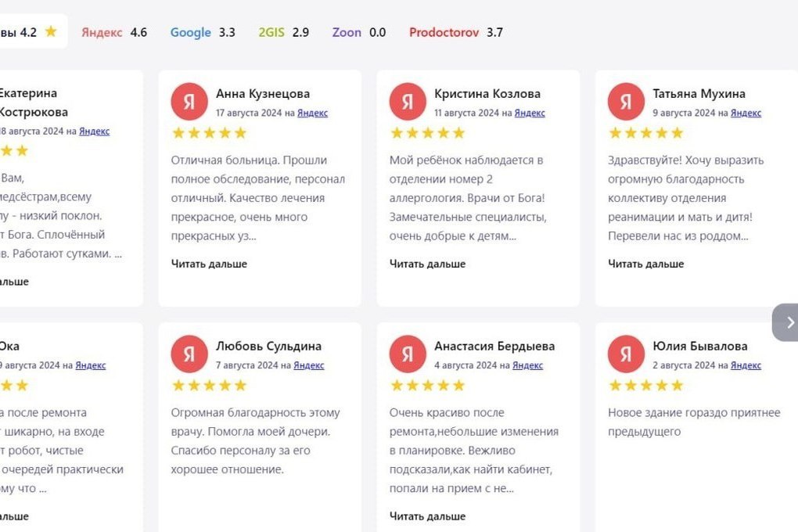This screenshot has height=532, width=798.
Task: Expand Кристина Козлова's review with Читать дальше
Action: point(427,264)
